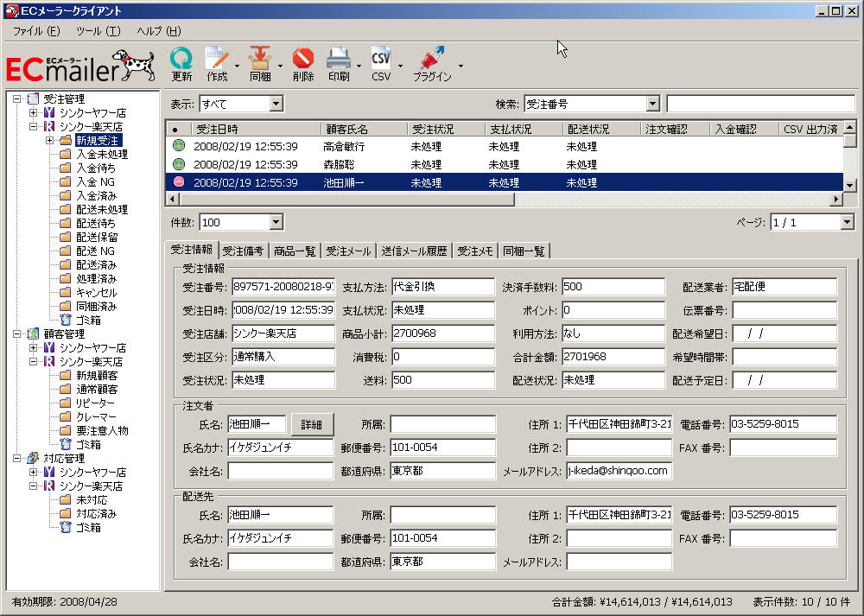Switch to the 同梱一覧 tab
864x616 pixels.
click(524, 251)
